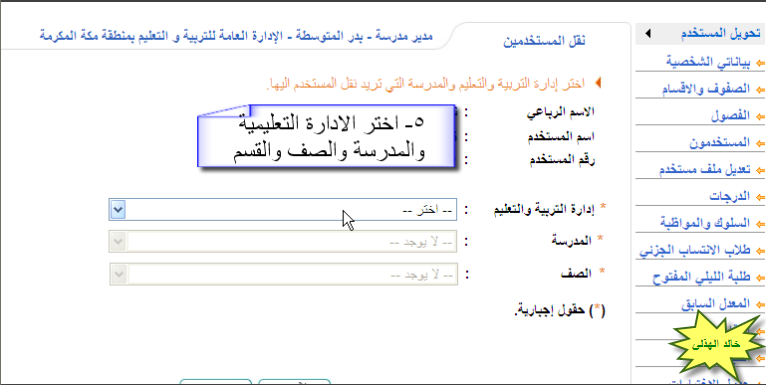Click the إدارة التربية والتعليم field label

[x=545, y=209]
